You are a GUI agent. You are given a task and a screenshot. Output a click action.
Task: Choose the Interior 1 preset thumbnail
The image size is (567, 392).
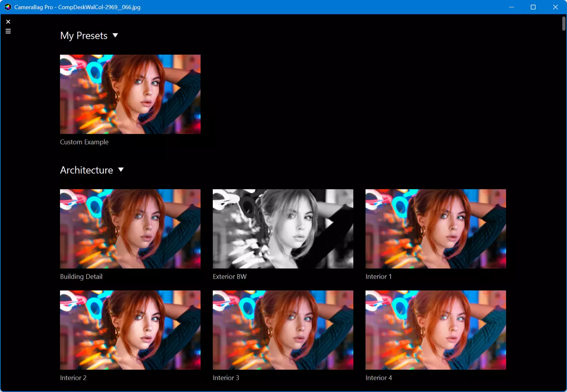coord(436,229)
